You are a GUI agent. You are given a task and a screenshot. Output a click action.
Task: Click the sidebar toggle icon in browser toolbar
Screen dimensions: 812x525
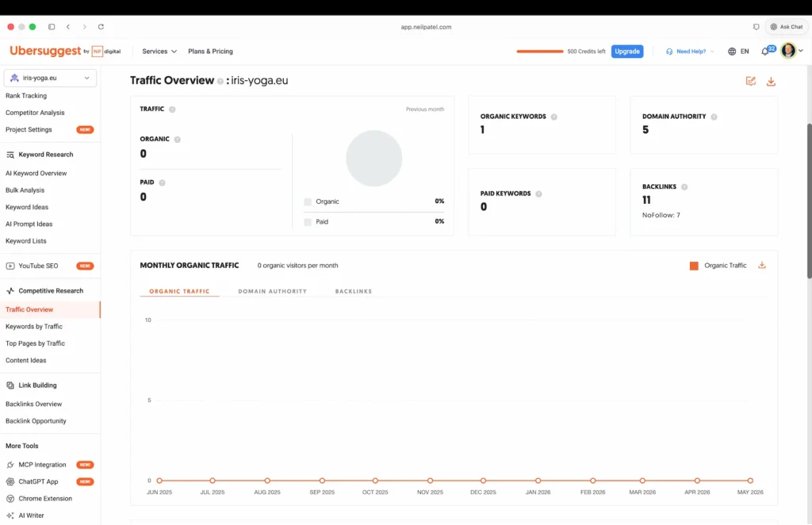pos(52,26)
